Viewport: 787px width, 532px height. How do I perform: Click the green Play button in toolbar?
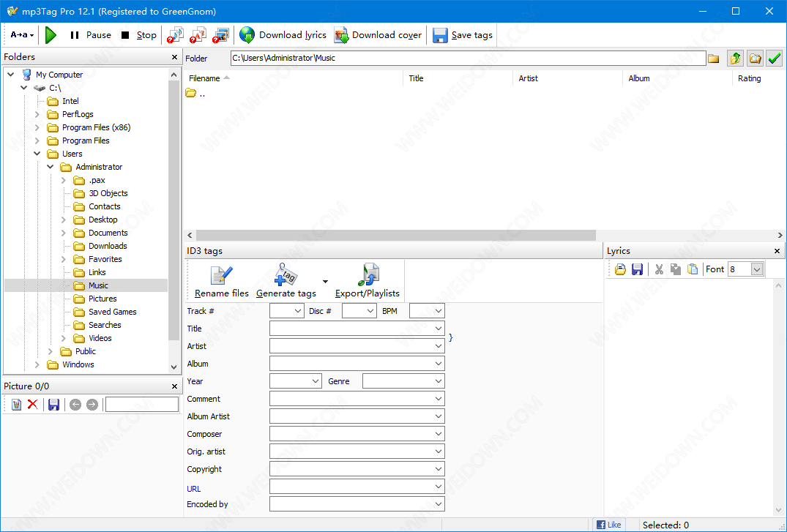pos(51,35)
